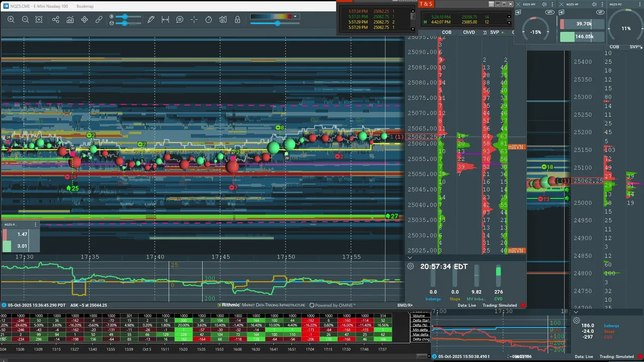Image resolution: width=644 pixels, height=362 pixels.
Task: Select the horizontal measure ruler tool
Action: [165, 20]
